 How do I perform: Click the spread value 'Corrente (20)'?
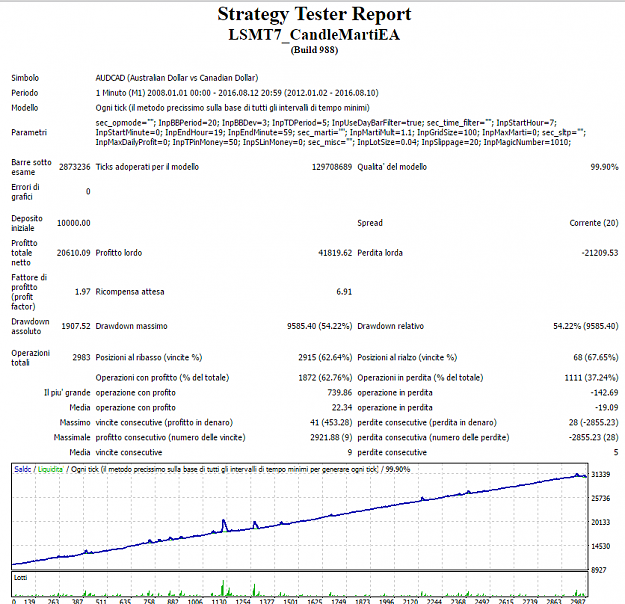[594, 223]
